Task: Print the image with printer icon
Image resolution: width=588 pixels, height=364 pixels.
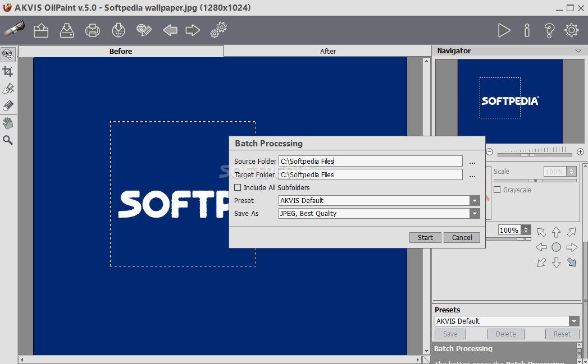Action: pos(93,30)
